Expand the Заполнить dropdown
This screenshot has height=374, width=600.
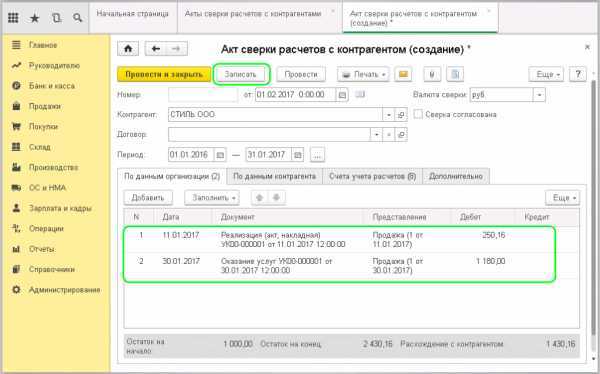pyautogui.click(x=212, y=198)
